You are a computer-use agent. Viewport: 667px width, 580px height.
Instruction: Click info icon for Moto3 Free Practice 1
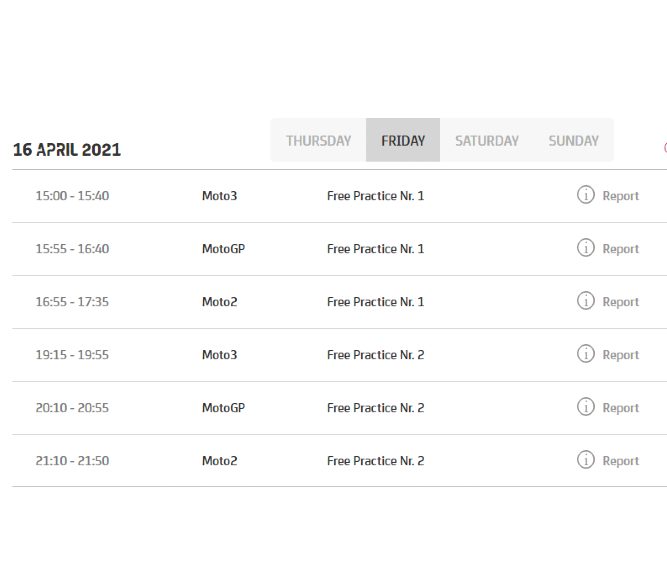point(586,195)
